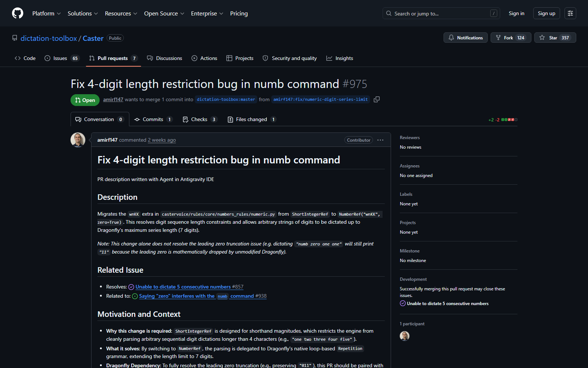This screenshot has height=368, width=588.
Task: Switch to the Checks tab
Action: click(x=200, y=119)
